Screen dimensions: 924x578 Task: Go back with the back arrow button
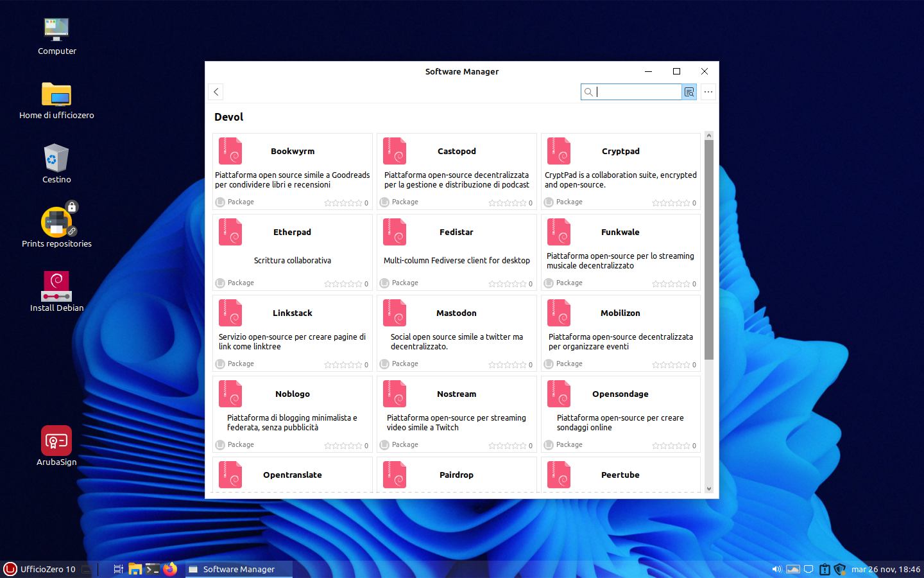pos(216,92)
